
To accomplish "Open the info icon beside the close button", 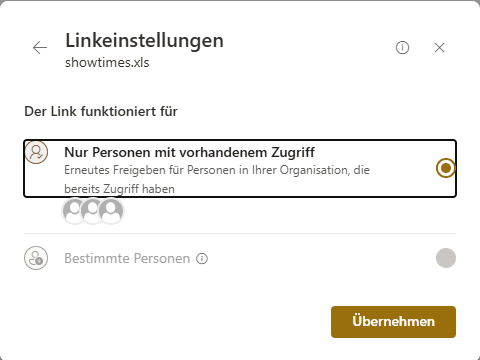I will [x=402, y=48].
